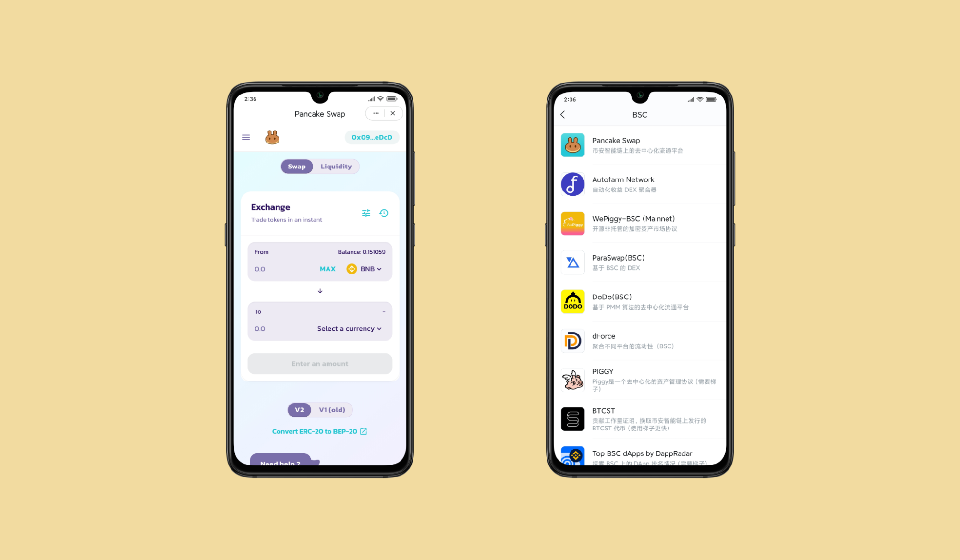Expand Select a currency dropdown
Image resolution: width=960 pixels, height=560 pixels.
pyautogui.click(x=350, y=328)
